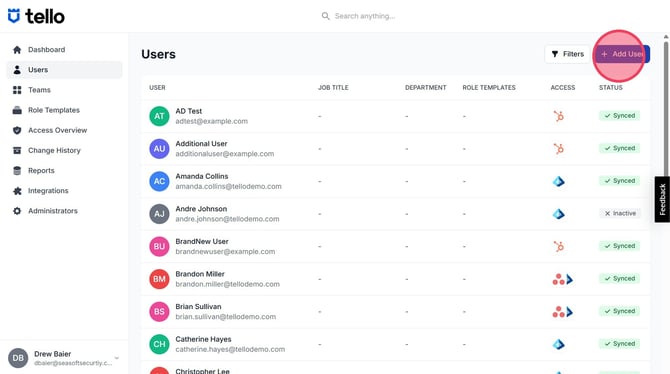Click Azure access icon for Amanda Collins
This screenshot has width=670, height=374.
point(558,181)
